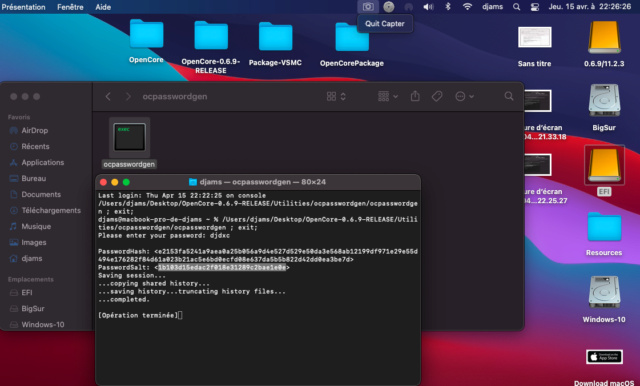640x386 pixels.
Task: Click the Finder share button
Action: 415,96
